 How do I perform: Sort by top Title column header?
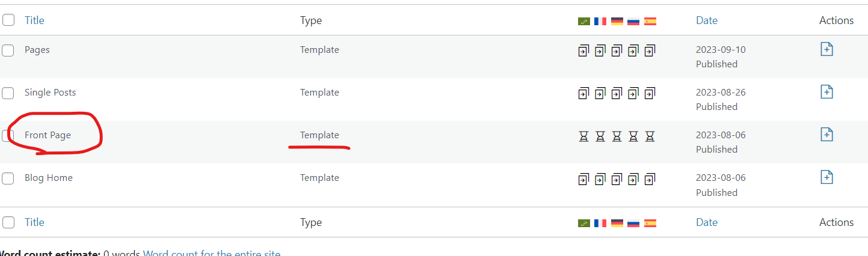point(34,20)
